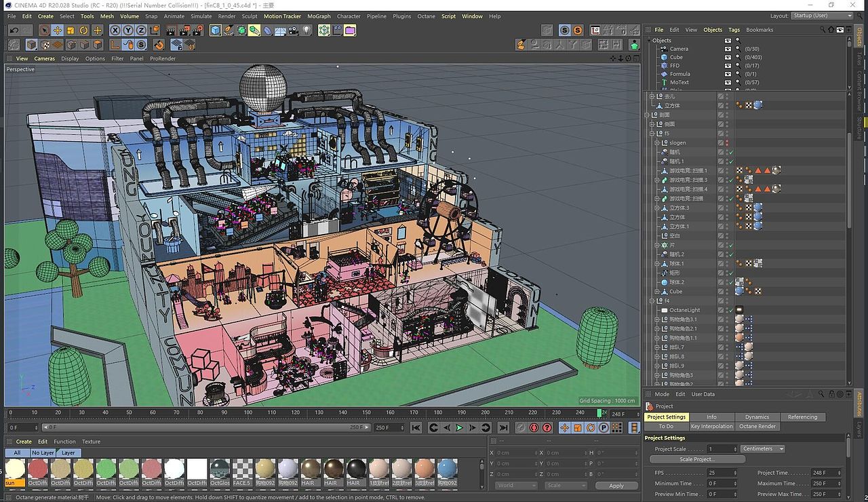Viewport: 868px width, 502px height.
Task: Select the Move tool in top toolbar
Action: (x=58, y=31)
